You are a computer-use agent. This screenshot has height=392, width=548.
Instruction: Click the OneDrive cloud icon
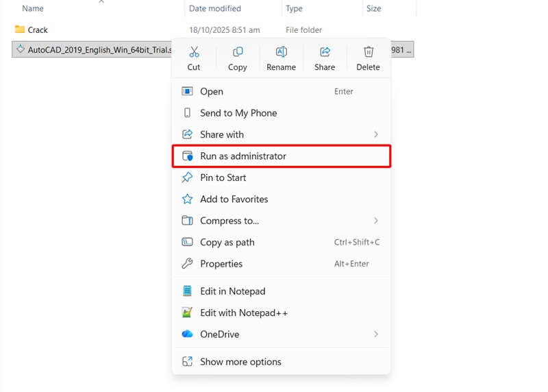(187, 334)
